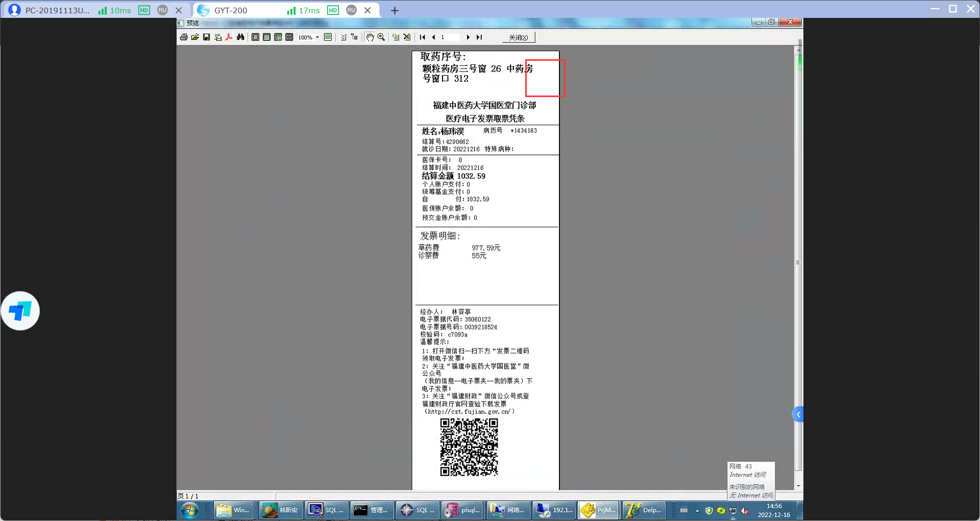This screenshot has width=980, height=521.
Task: Click the 页 1 / 1 status text
Action: click(x=188, y=496)
